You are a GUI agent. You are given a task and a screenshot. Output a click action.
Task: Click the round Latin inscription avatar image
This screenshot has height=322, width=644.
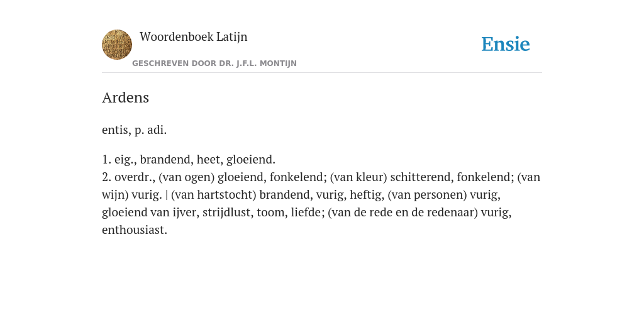pos(117,45)
